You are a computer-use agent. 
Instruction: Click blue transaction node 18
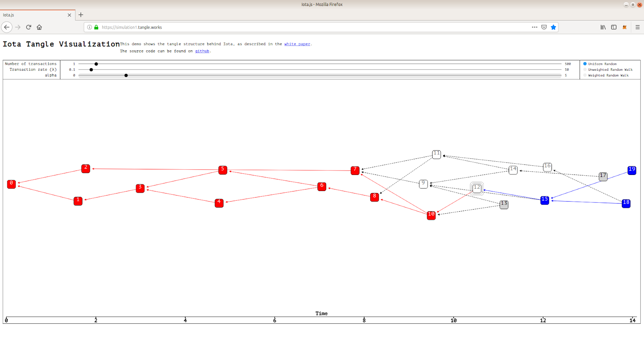(626, 204)
